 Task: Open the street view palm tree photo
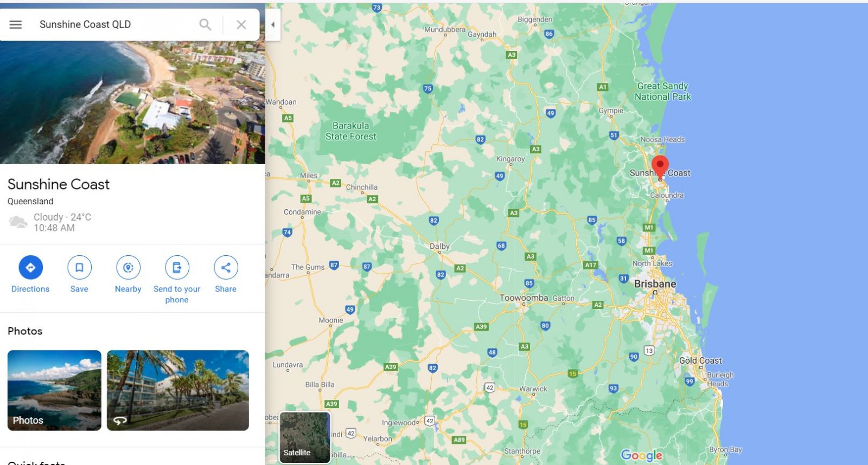178,390
